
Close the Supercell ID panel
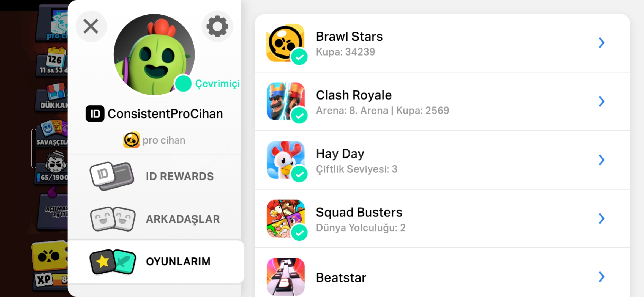tap(91, 26)
